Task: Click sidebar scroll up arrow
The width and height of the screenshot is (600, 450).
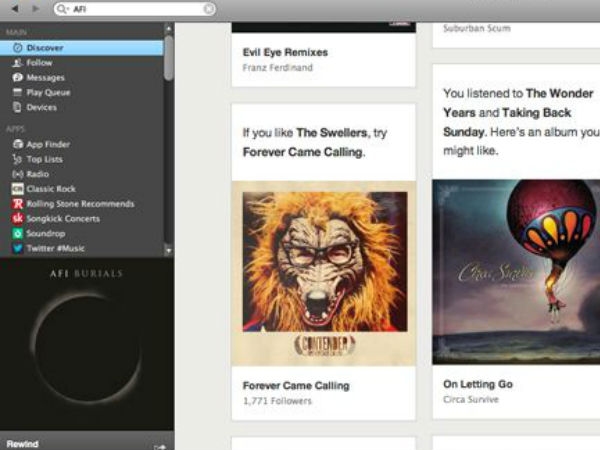Action: point(168,29)
